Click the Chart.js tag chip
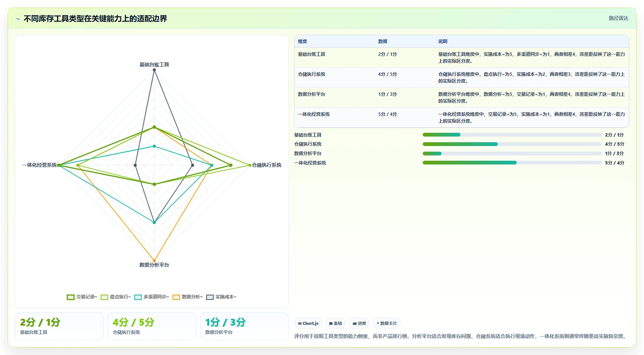The image size is (644, 355). [308, 323]
